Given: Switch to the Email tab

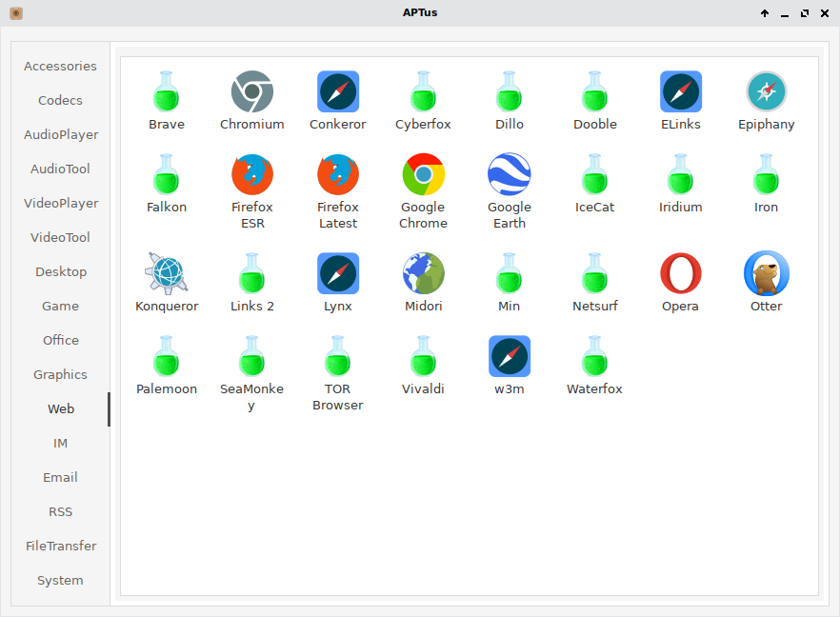Looking at the screenshot, I should click(x=61, y=477).
